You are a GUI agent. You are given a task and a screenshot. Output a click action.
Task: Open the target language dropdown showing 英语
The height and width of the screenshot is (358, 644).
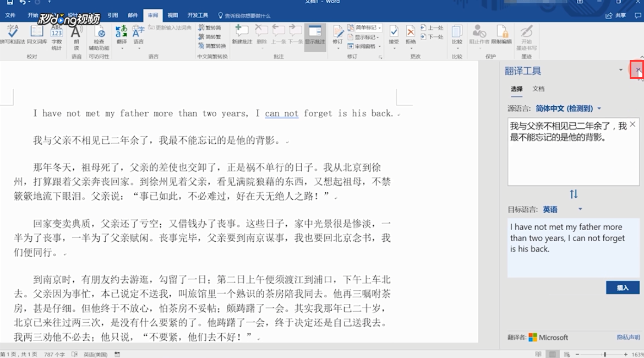pyautogui.click(x=580, y=209)
